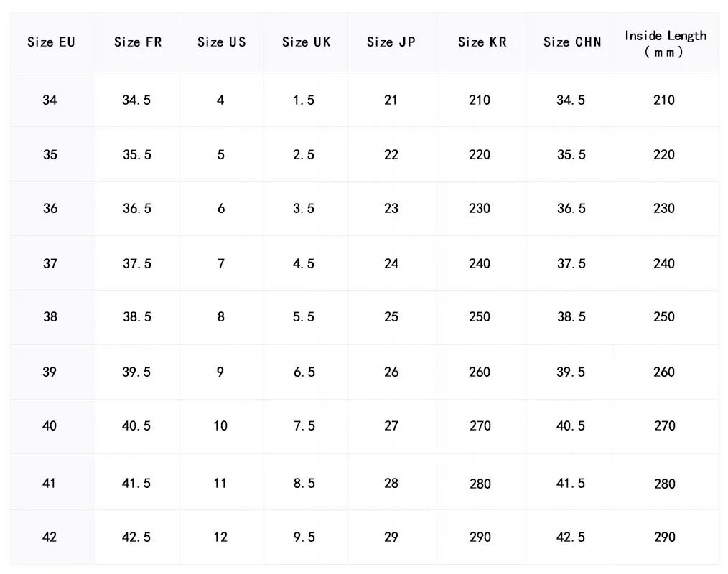Click the Size EU column header
Viewport: 728px width, 574px height.
click(x=51, y=42)
